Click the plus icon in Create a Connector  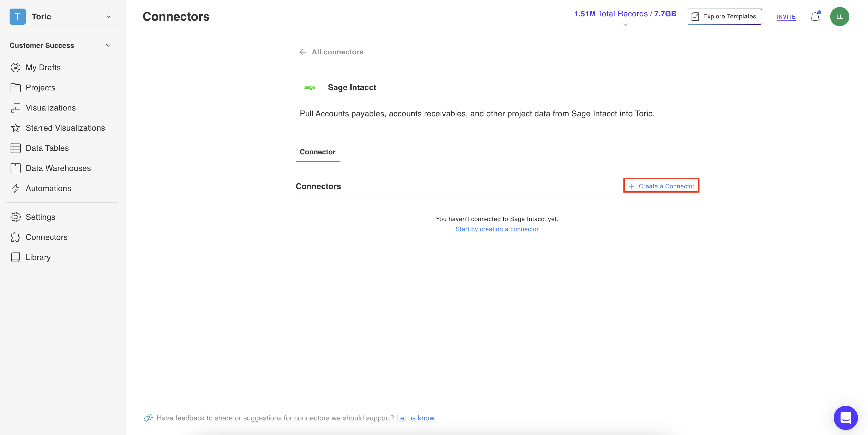pyautogui.click(x=631, y=186)
